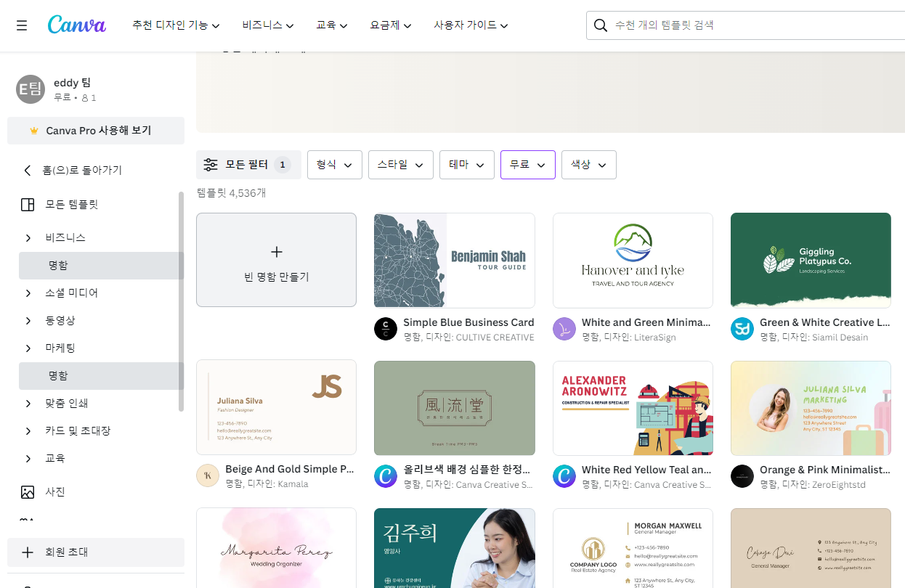Click the search magnifier icon

pos(600,24)
